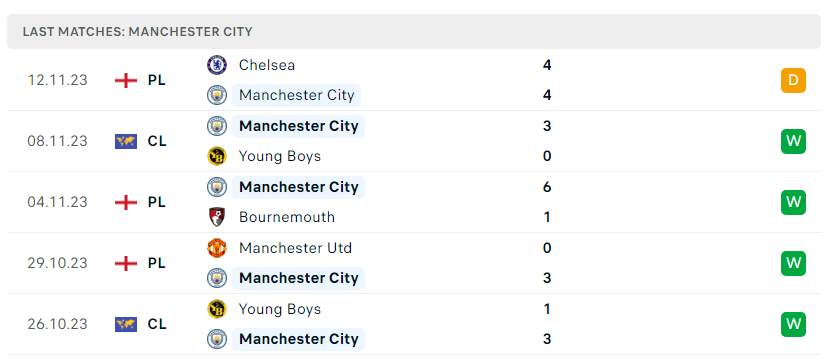Click the W badge for Young Boys 08.11.23 match
Image resolution: width=826 pixels, height=362 pixels.
click(x=793, y=141)
